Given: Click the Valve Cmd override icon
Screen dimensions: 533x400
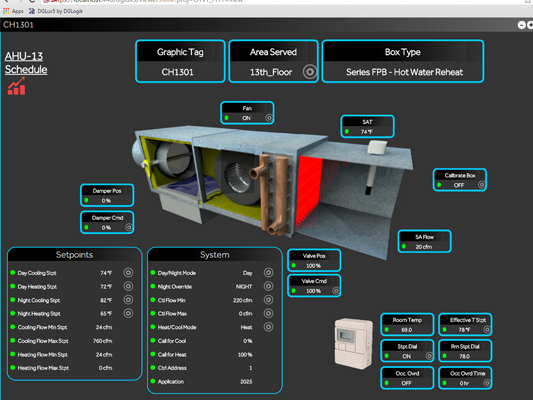Looking at the screenshot, I should 336,291.
